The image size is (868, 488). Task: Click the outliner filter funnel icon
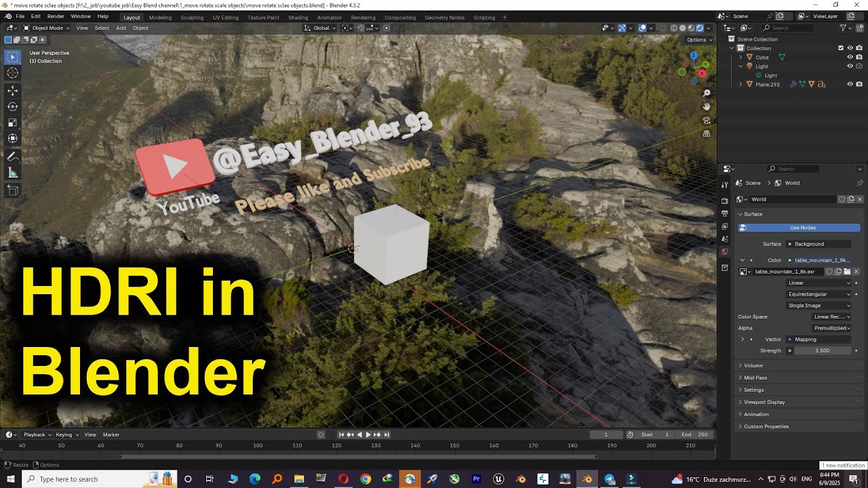pos(844,28)
